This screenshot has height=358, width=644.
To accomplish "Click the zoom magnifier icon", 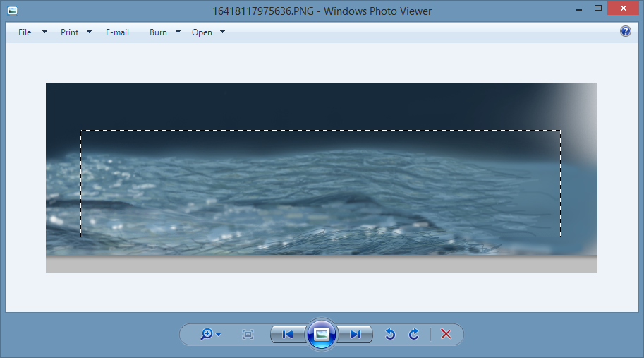I will coord(207,335).
